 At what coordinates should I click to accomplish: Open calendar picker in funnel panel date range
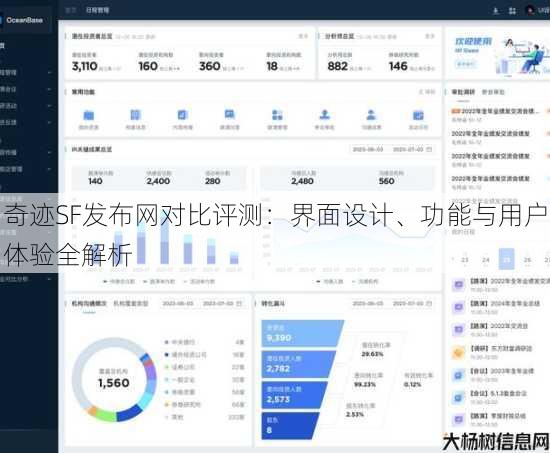(429, 303)
